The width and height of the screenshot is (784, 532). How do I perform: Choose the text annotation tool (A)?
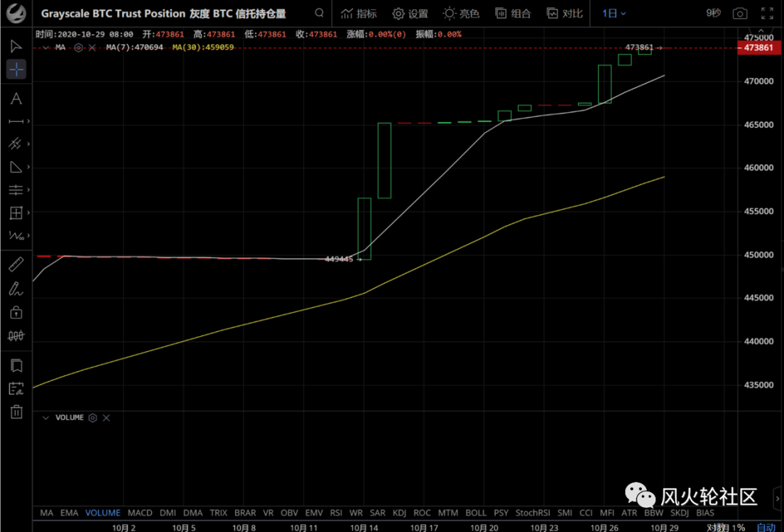click(16, 99)
